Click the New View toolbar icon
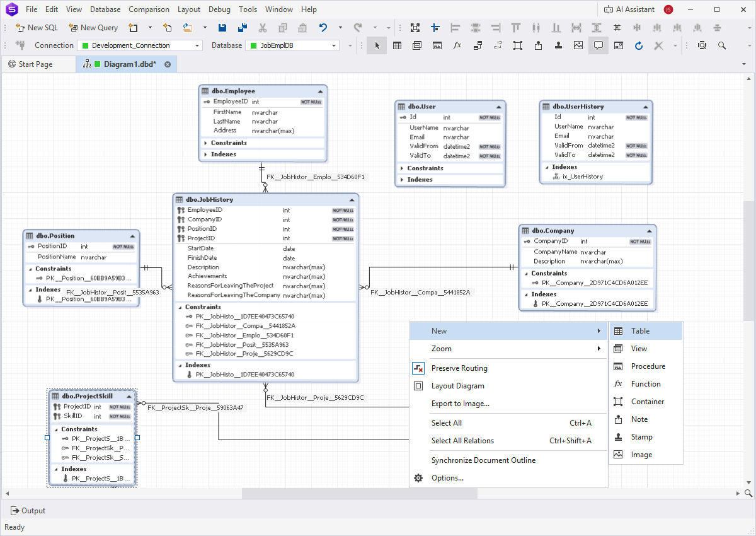Image resolution: width=756 pixels, height=536 pixels. click(x=417, y=45)
